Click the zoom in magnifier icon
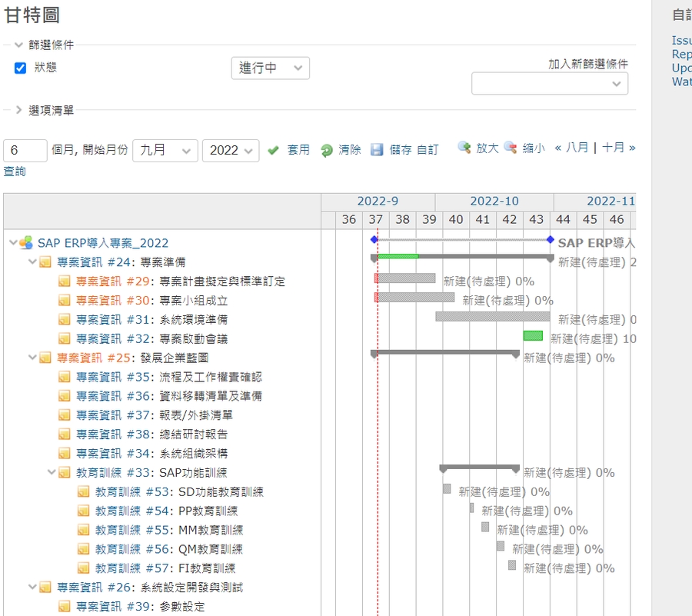Viewport: 692px width, 616px height. click(x=464, y=148)
